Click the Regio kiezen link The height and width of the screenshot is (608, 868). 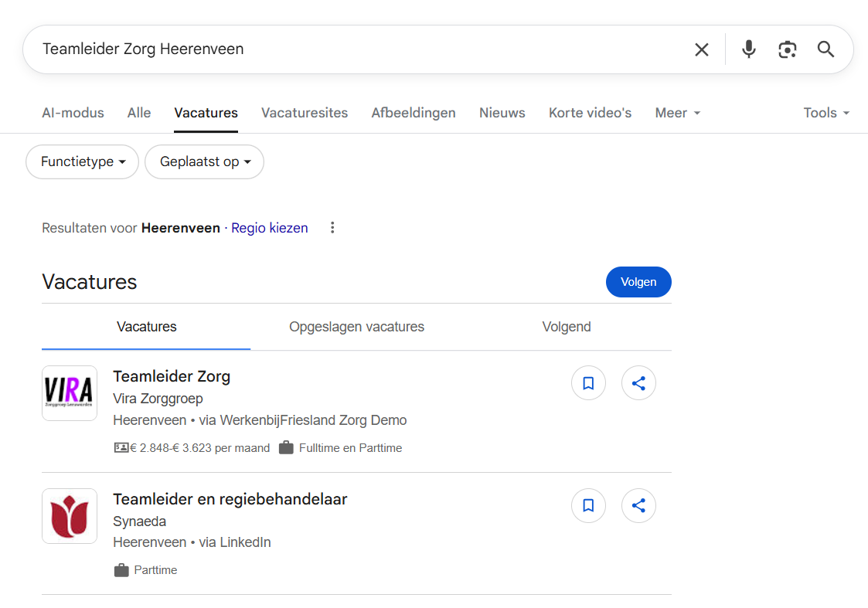tap(270, 228)
